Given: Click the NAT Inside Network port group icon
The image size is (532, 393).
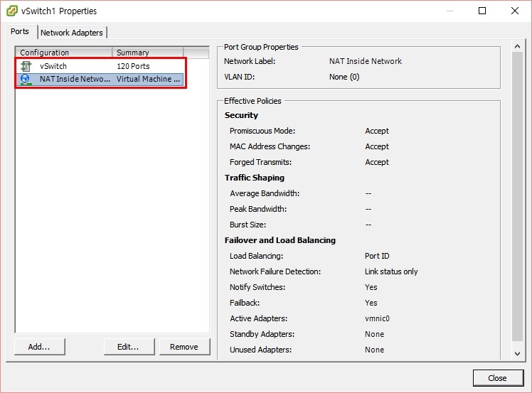Looking at the screenshot, I should [x=26, y=80].
